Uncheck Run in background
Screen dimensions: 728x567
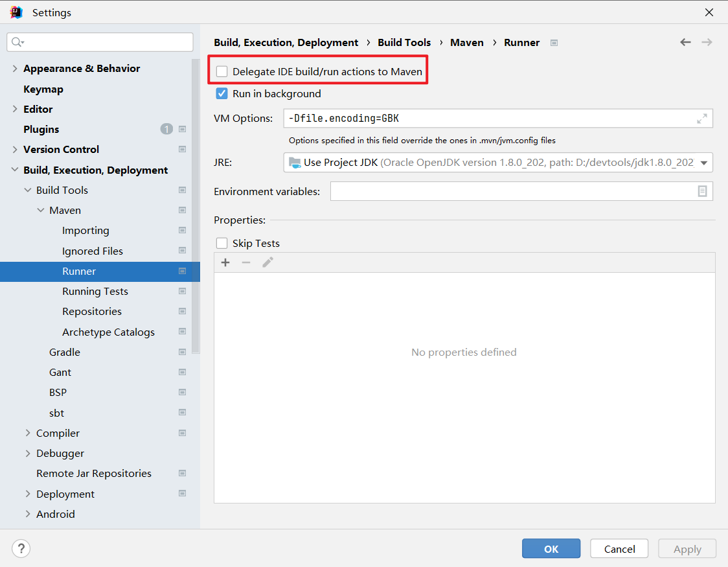(x=222, y=93)
